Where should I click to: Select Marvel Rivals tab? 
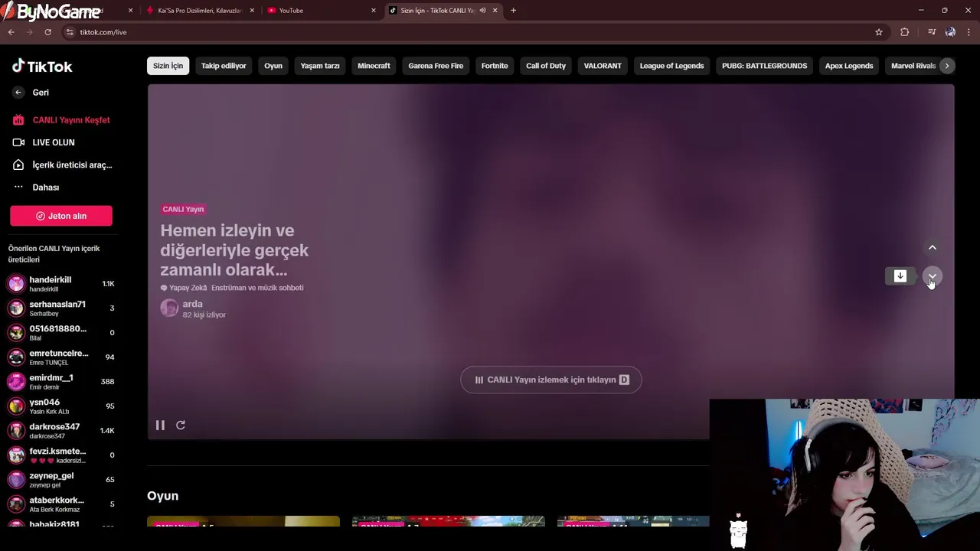pyautogui.click(x=913, y=66)
